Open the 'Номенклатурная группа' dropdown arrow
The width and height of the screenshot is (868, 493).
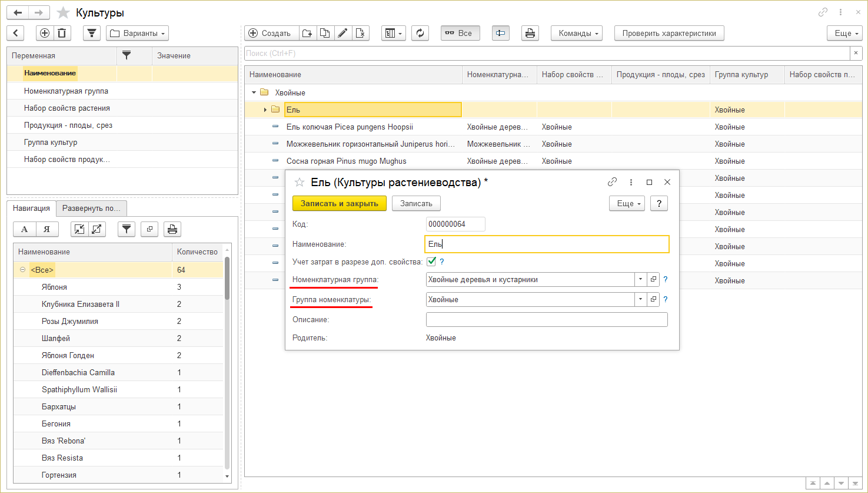click(x=640, y=280)
